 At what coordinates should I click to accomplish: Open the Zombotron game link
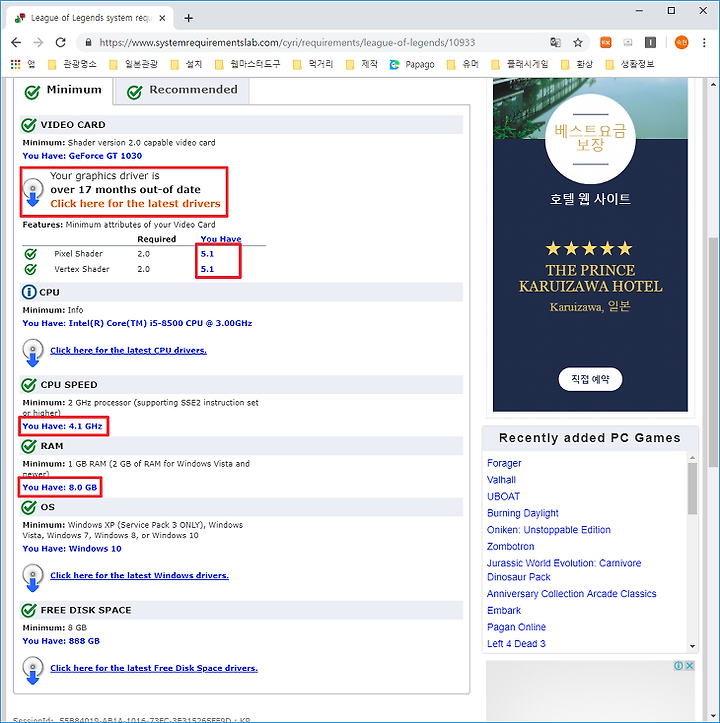[511, 546]
